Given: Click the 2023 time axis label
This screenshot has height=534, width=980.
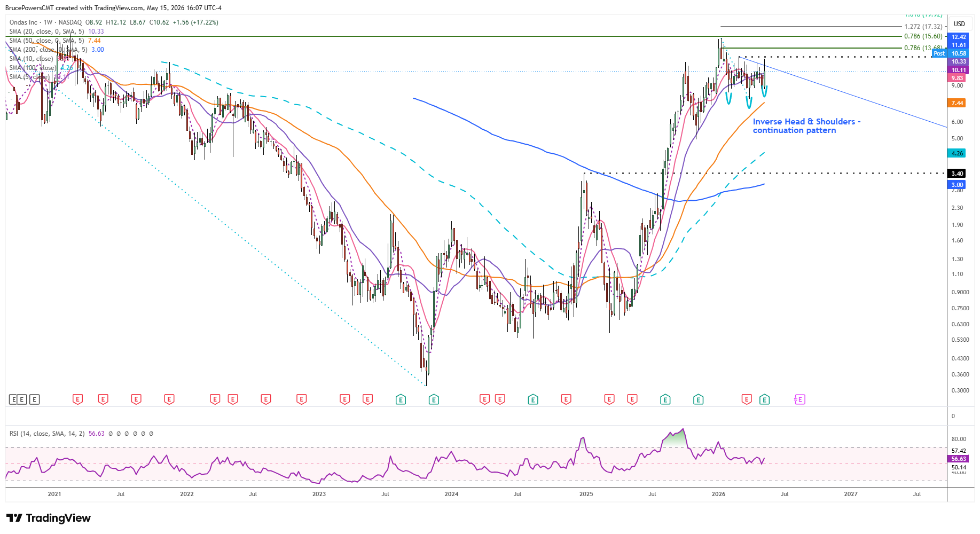Looking at the screenshot, I should [x=319, y=494].
